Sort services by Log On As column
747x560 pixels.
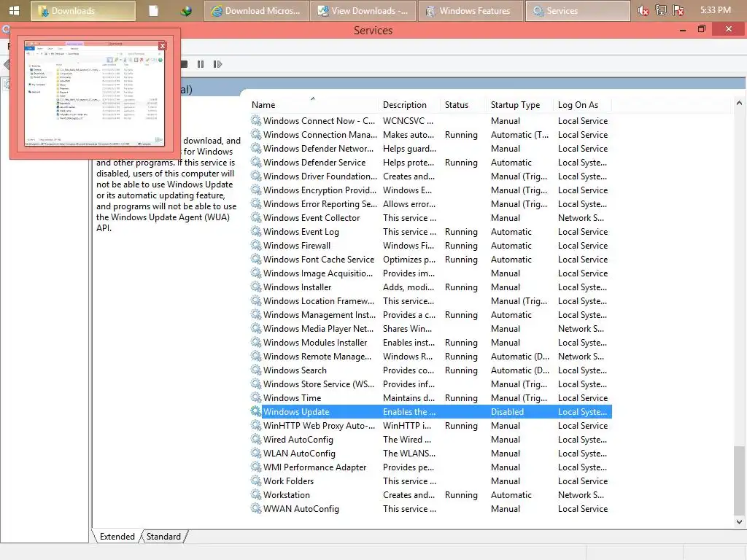tap(583, 105)
